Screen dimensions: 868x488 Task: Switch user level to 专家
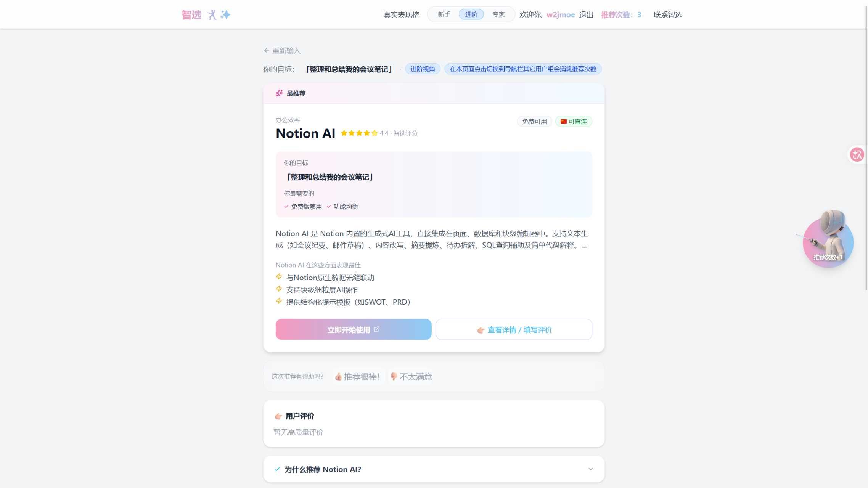point(498,14)
